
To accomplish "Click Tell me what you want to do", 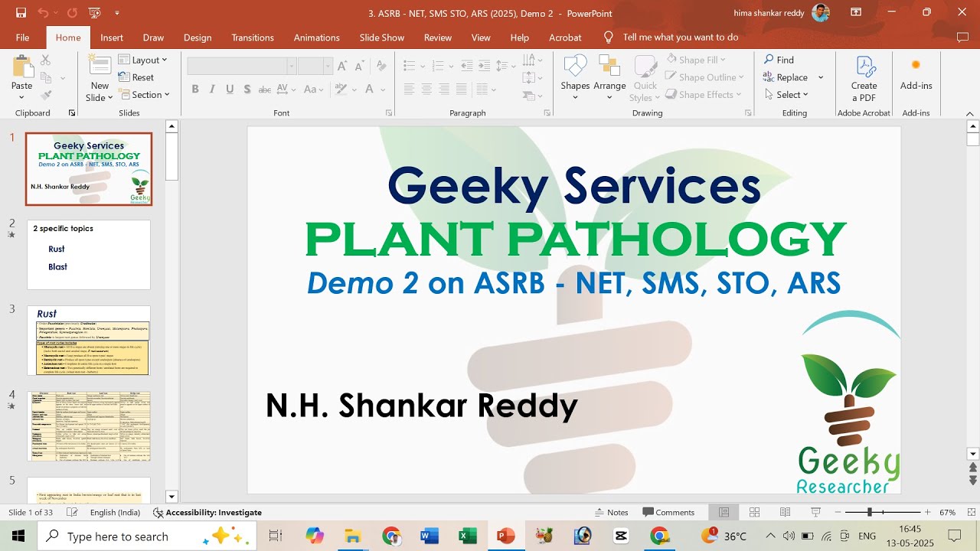I will coord(671,37).
